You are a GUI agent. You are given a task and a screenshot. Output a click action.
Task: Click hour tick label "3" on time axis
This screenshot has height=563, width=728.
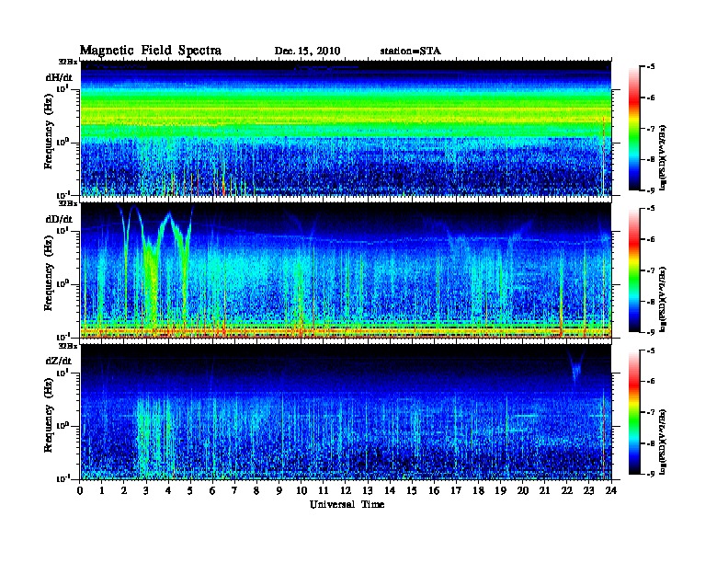click(x=146, y=490)
